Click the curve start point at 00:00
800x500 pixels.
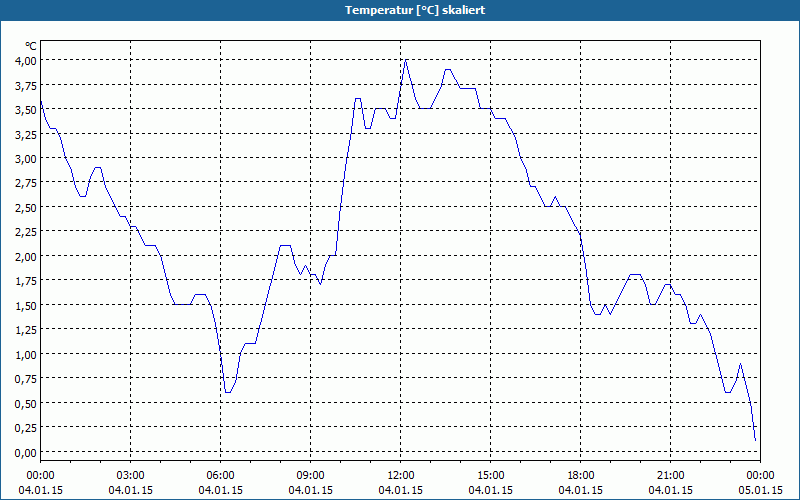(x=41, y=101)
